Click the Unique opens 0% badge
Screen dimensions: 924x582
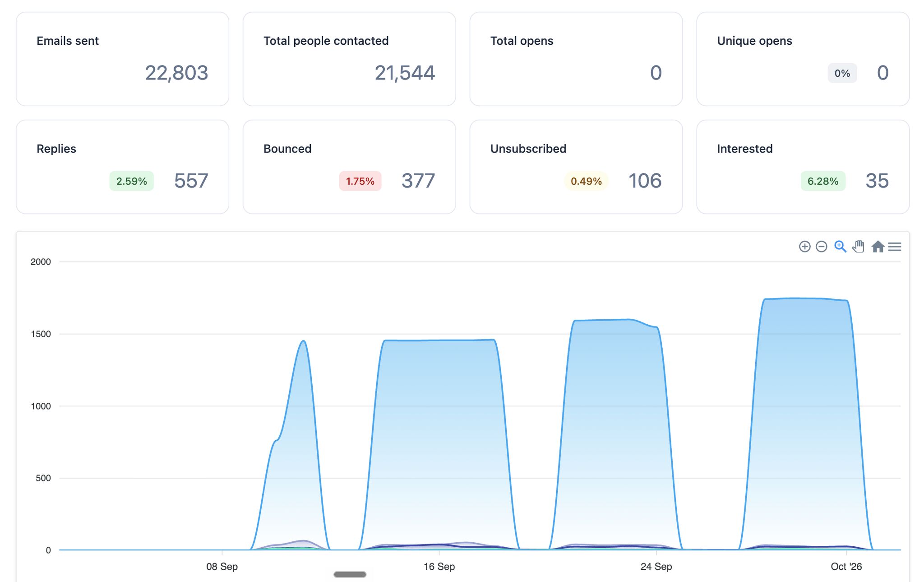click(x=842, y=73)
